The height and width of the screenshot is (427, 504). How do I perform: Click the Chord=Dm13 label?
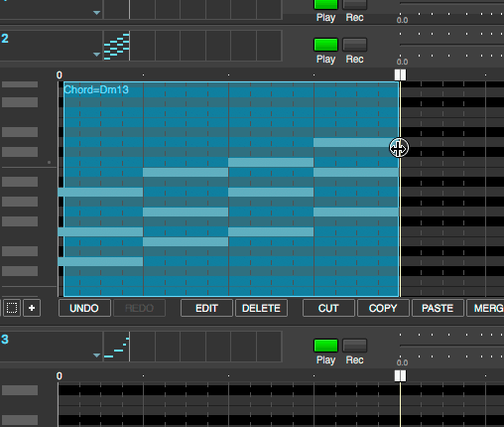tap(96, 89)
